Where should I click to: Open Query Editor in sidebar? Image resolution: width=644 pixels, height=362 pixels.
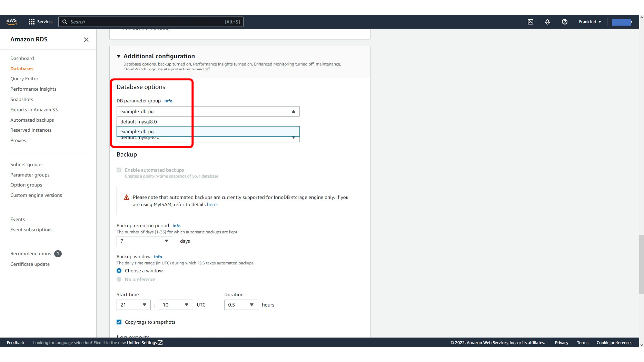pyautogui.click(x=24, y=79)
